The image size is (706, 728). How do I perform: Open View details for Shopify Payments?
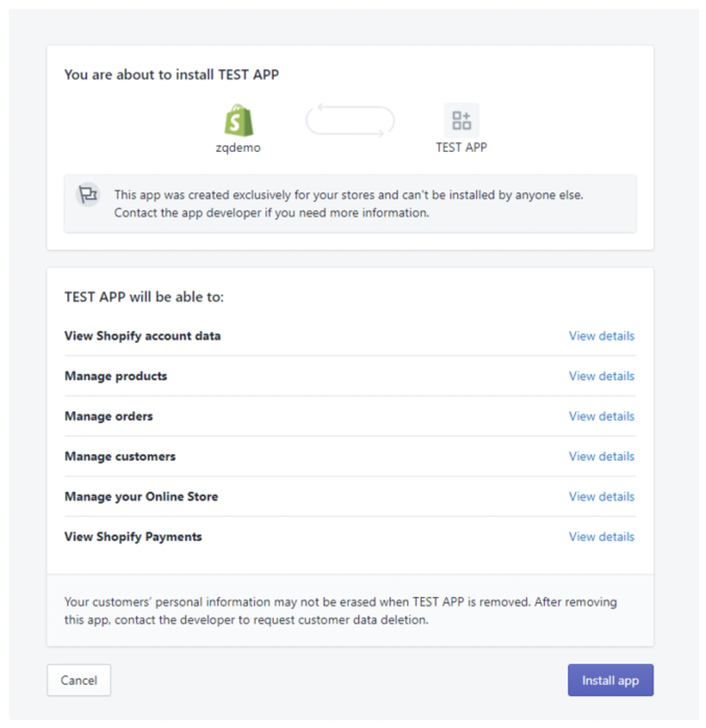click(601, 537)
